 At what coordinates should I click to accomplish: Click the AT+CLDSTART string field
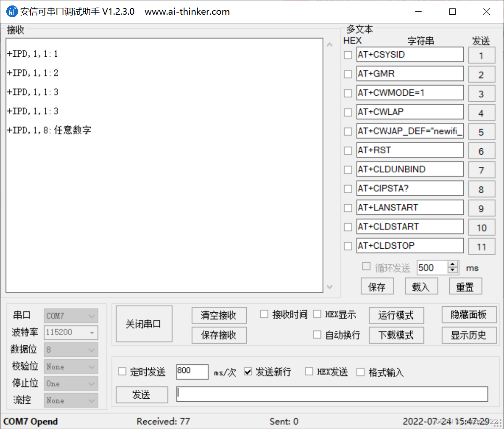click(410, 227)
